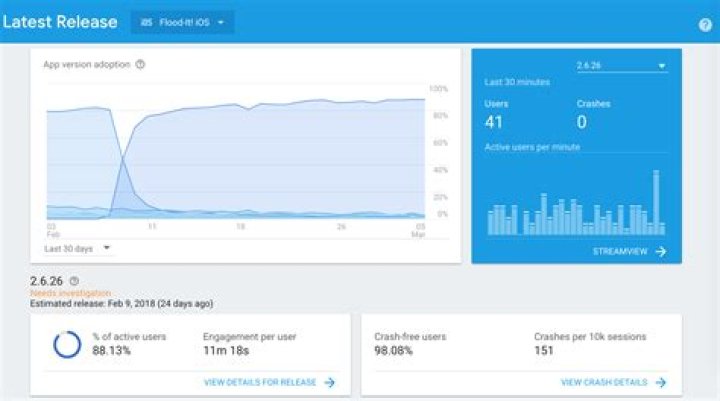Click the iOS platform badge in the app selector

click(147, 22)
